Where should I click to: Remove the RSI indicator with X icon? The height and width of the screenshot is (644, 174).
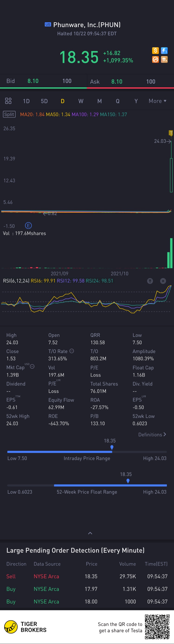[163, 281]
